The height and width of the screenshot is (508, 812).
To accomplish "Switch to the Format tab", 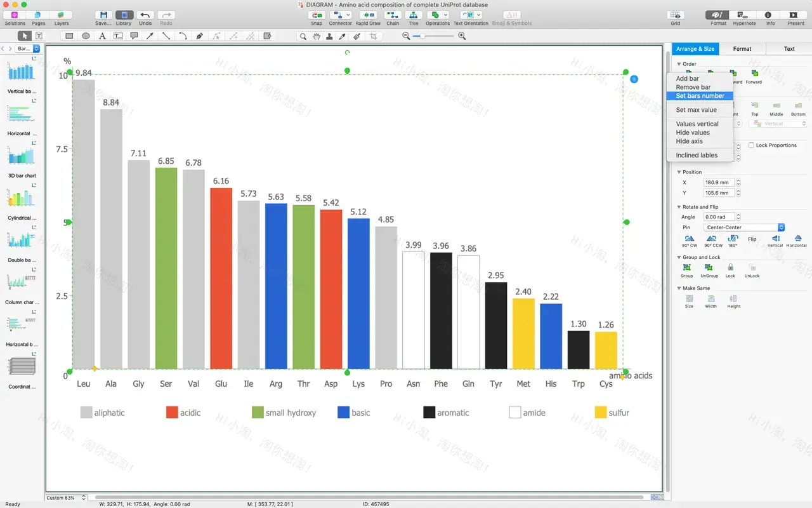I will pyautogui.click(x=742, y=48).
